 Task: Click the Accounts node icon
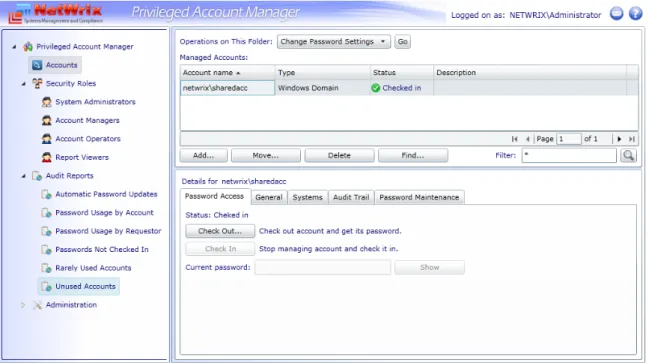click(37, 65)
